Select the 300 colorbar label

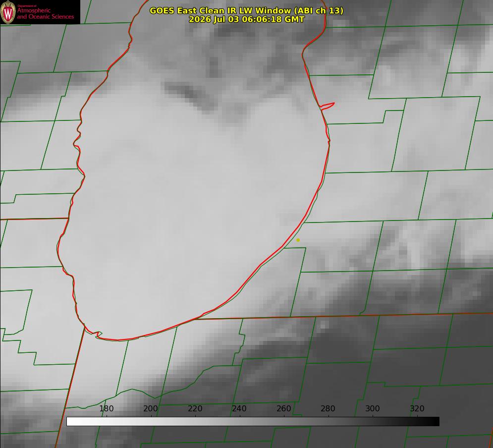(373, 408)
